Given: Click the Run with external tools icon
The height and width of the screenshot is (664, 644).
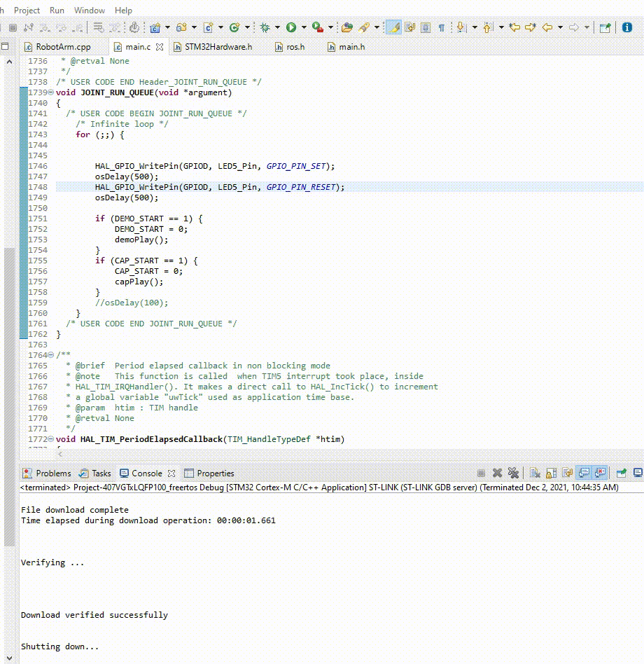Looking at the screenshot, I should (x=318, y=28).
